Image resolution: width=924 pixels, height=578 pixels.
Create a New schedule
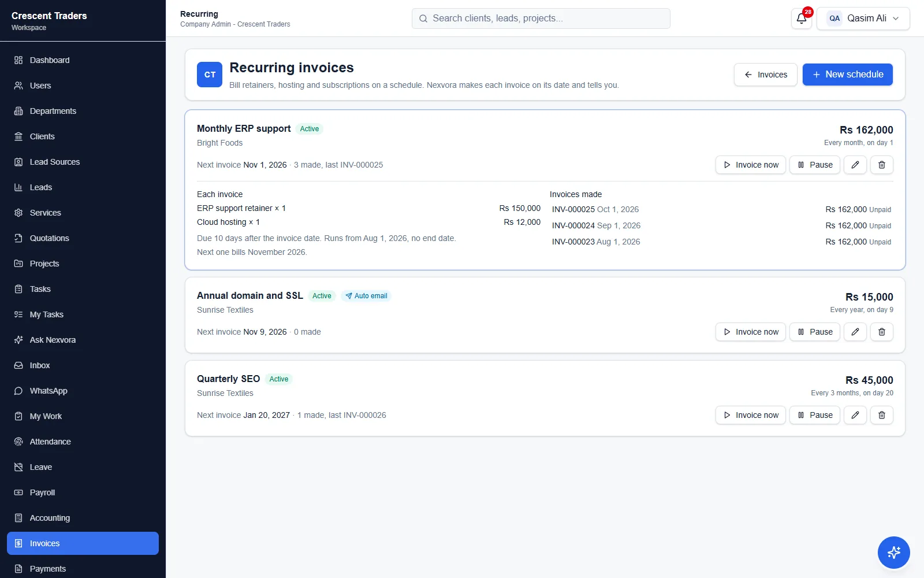point(847,75)
